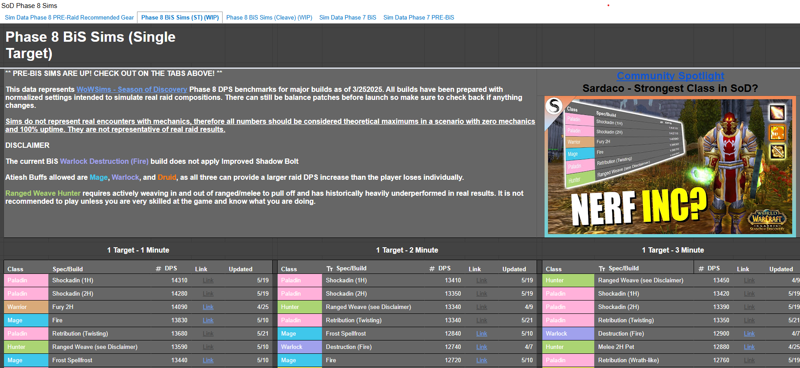Click the # number icon beside DPS in 3 Minute table
The image size is (800, 368).
(701, 269)
